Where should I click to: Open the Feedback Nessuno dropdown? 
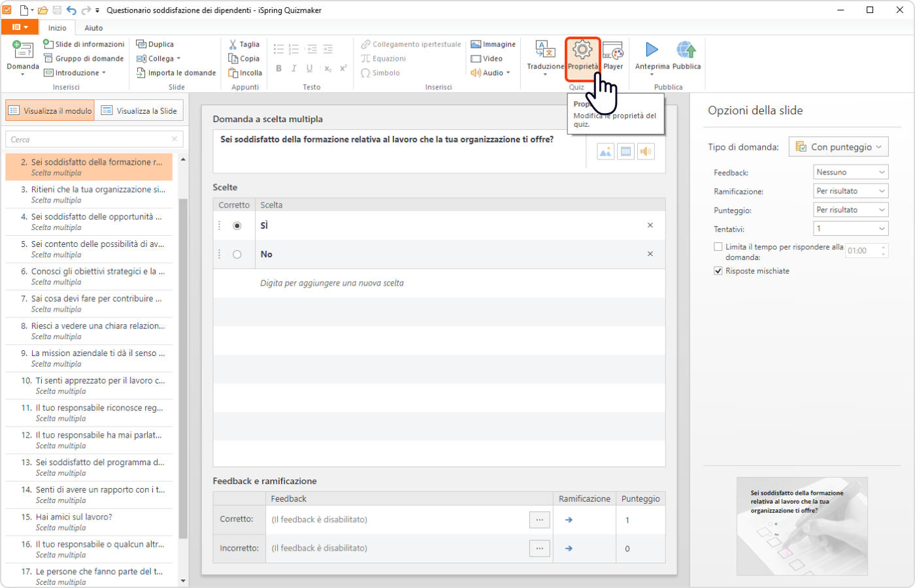[x=851, y=172]
